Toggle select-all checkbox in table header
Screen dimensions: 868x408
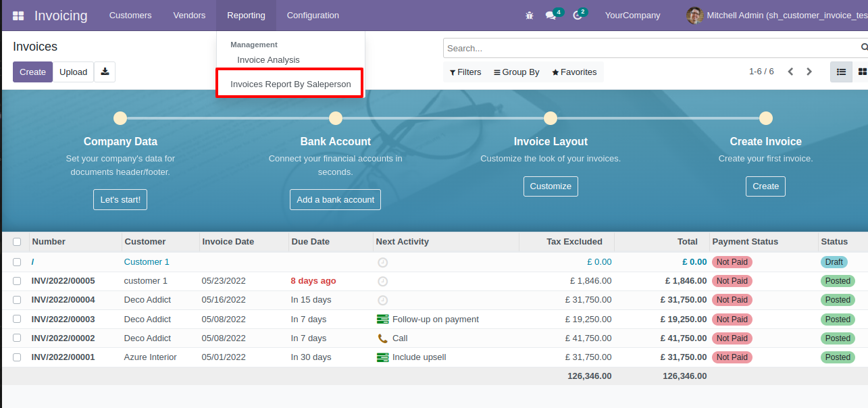(17, 242)
